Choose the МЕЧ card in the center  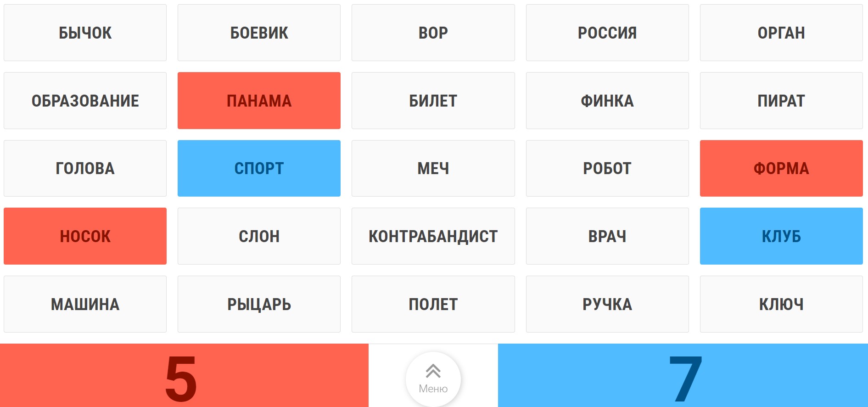point(433,168)
